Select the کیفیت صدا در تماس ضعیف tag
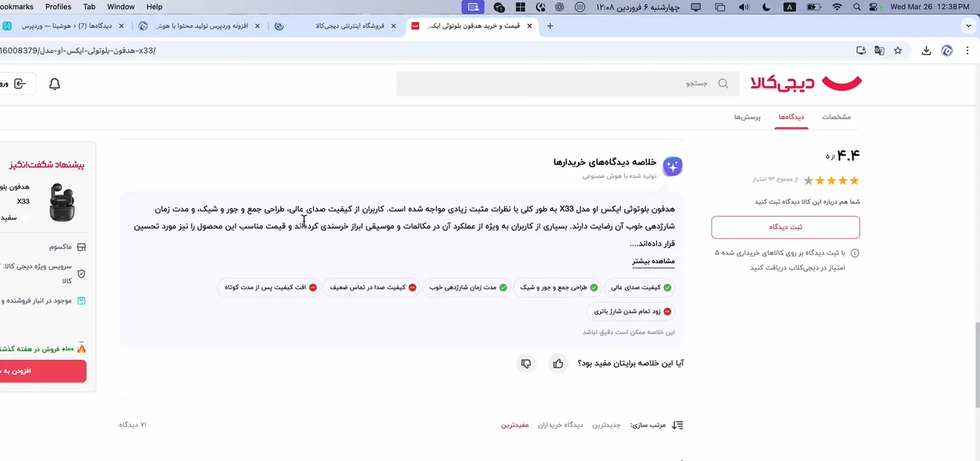Screen dimensions: 980x461 tap(372, 287)
